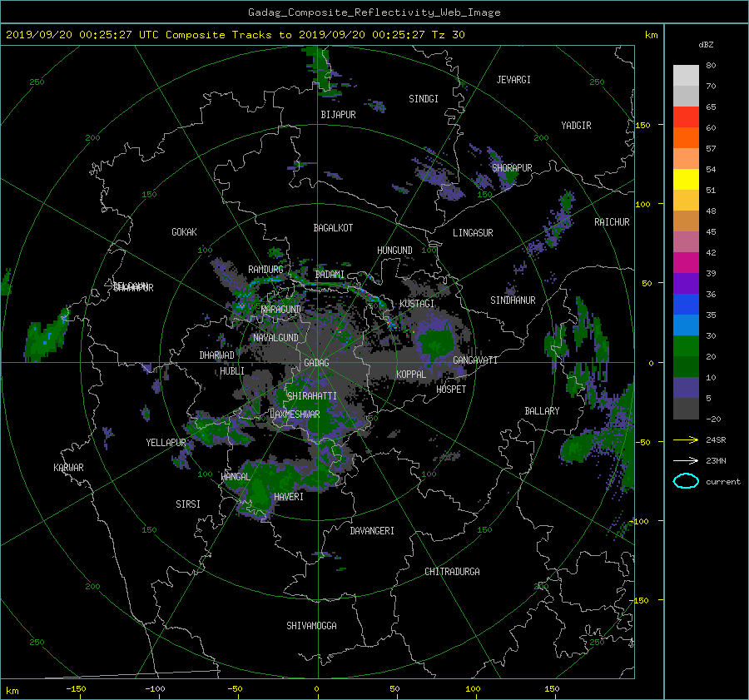Click the YELLAPUR city label
This screenshot has height=700, width=749.
(x=166, y=443)
